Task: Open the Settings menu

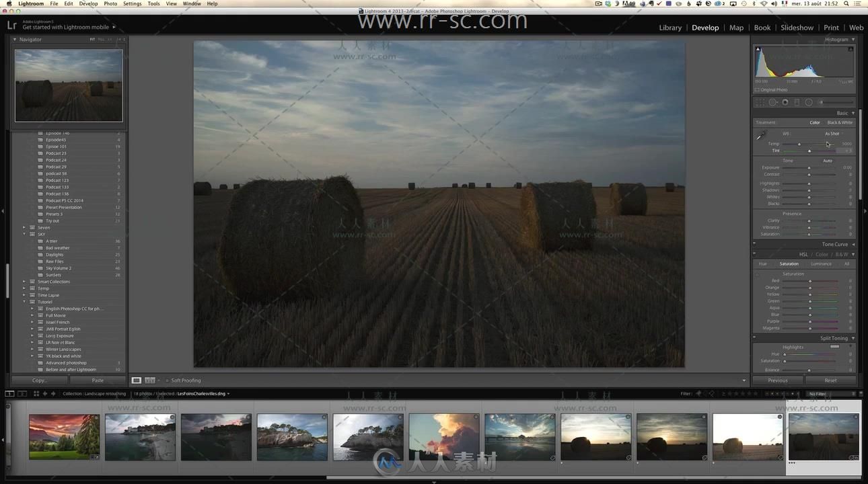Action: (133, 3)
